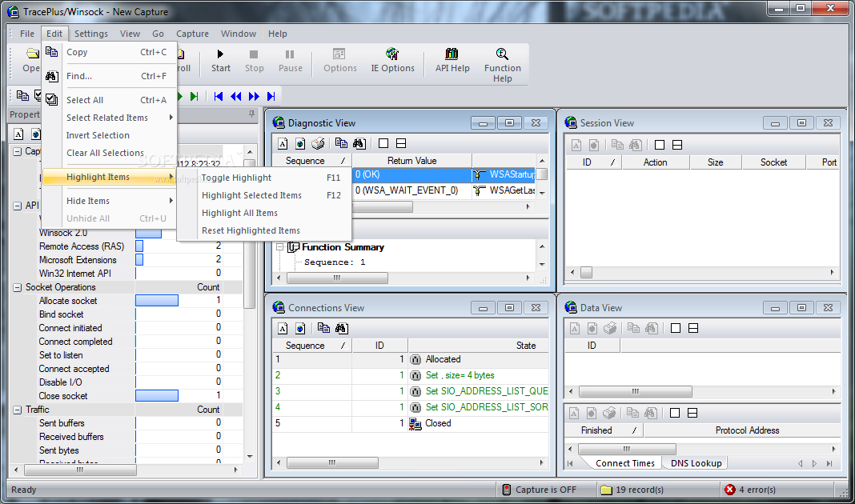Click find binoculars icon in Diagnostic View
Viewport: 855px width, 504px height.
tap(359, 143)
